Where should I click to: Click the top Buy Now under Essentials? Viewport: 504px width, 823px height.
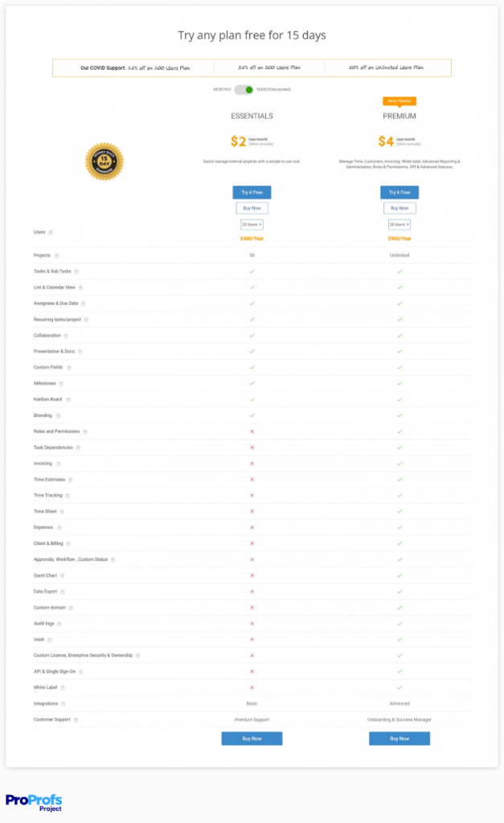[252, 208]
